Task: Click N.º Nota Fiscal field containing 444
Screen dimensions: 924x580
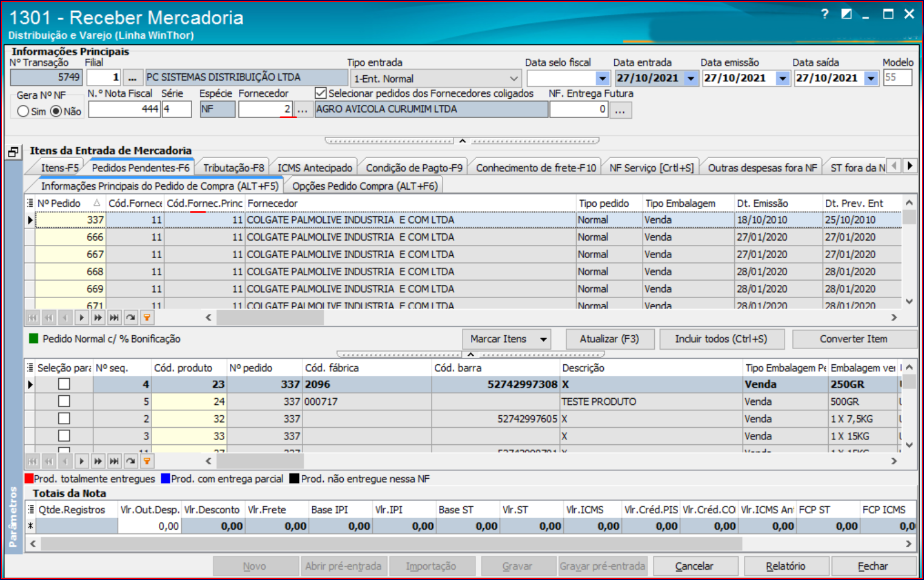Action: 124,110
